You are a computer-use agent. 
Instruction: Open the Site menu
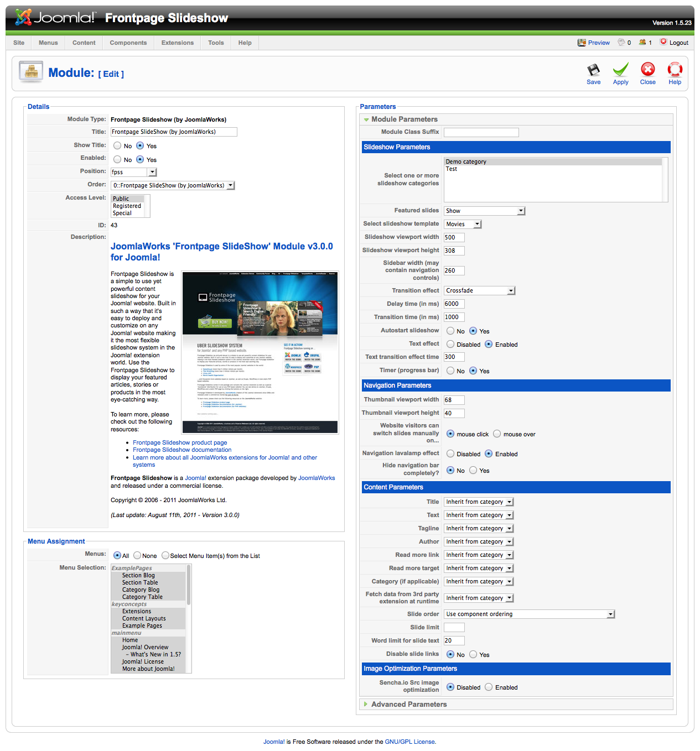[19, 43]
